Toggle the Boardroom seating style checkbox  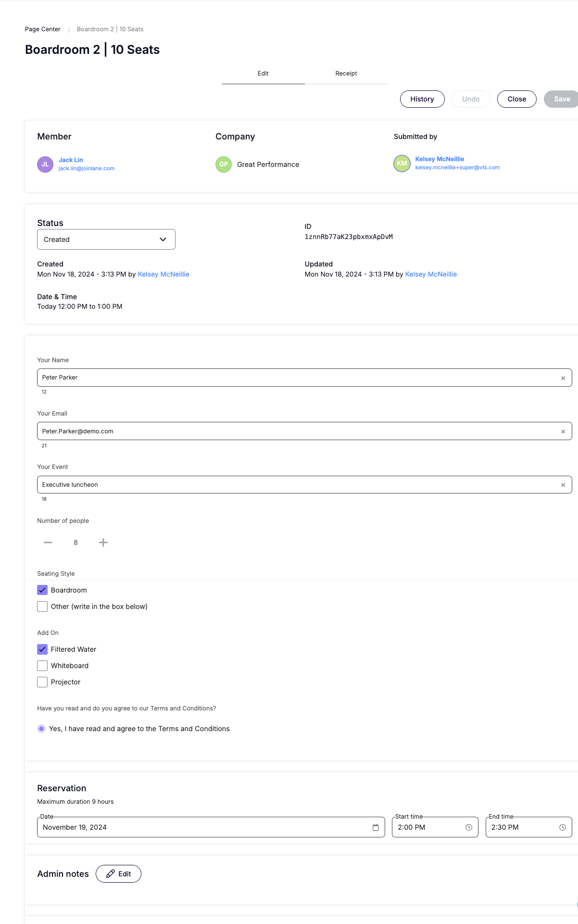pos(42,590)
